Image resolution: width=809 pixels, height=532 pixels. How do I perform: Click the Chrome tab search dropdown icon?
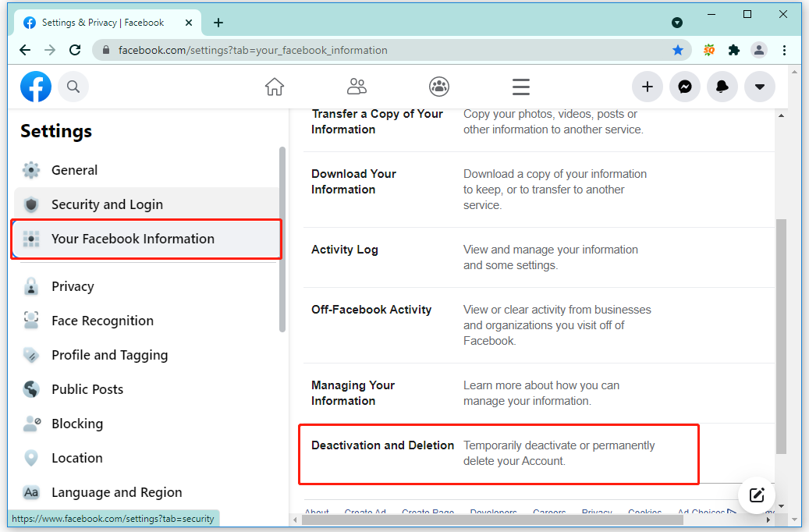pos(677,22)
